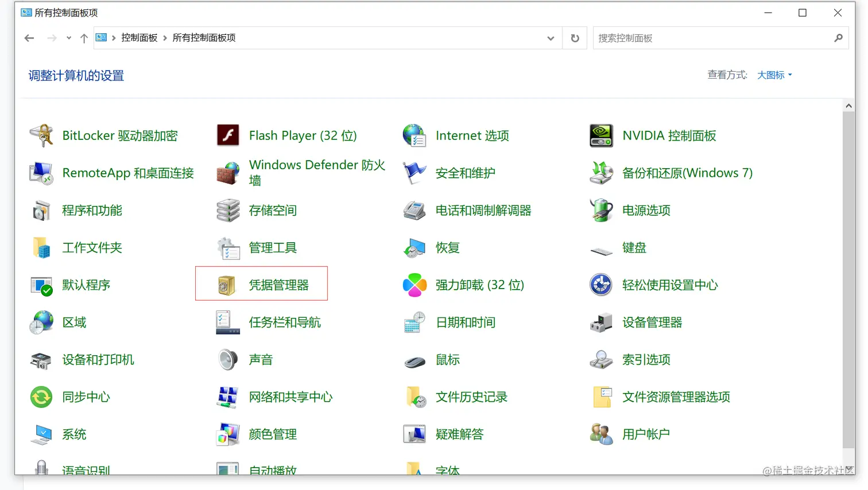Open the NVIDIA 控制面板 icon
The width and height of the screenshot is (868, 490).
[x=601, y=136]
